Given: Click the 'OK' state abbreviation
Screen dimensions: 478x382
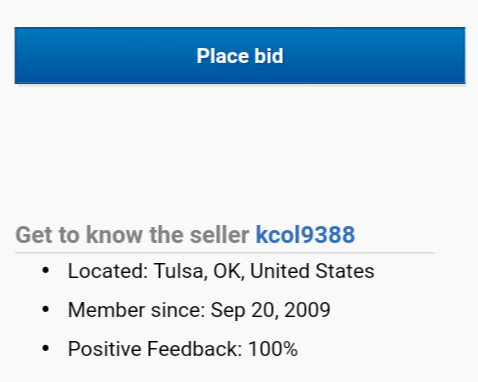Looking at the screenshot, I should pyautogui.click(x=228, y=271).
